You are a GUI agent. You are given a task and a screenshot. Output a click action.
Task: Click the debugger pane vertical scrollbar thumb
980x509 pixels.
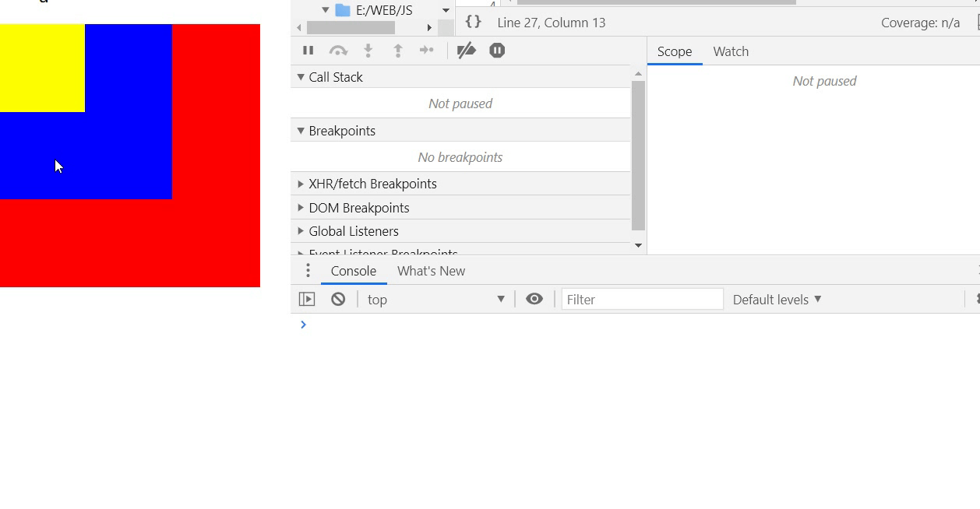638,156
